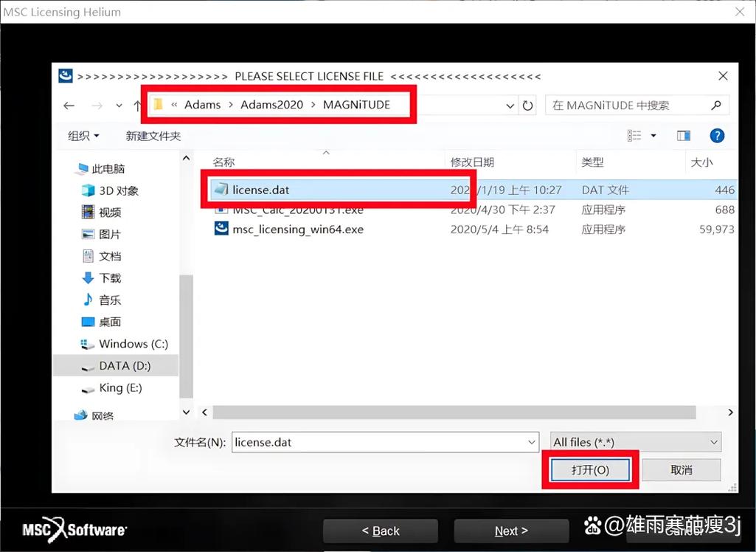Open the 组织 (Organize) menu
This screenshot has height=552, width=756.
(x=81, y=135)
